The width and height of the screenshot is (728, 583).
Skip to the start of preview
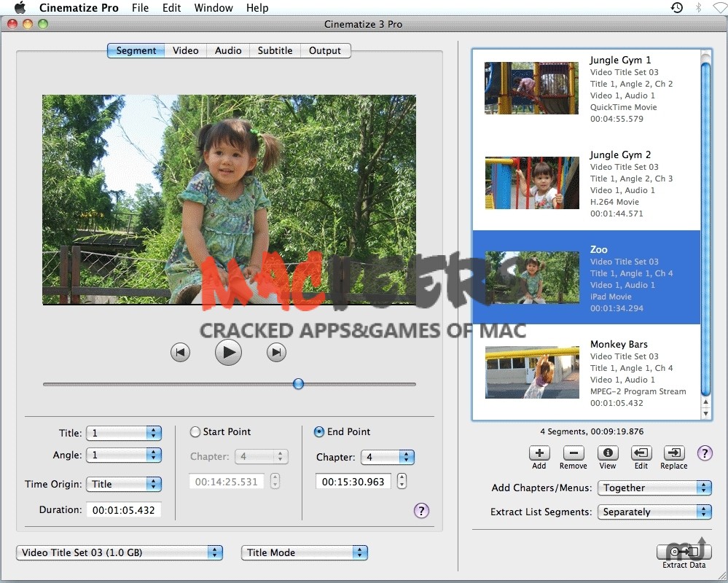pyautogui.click(x=180, y=353)
